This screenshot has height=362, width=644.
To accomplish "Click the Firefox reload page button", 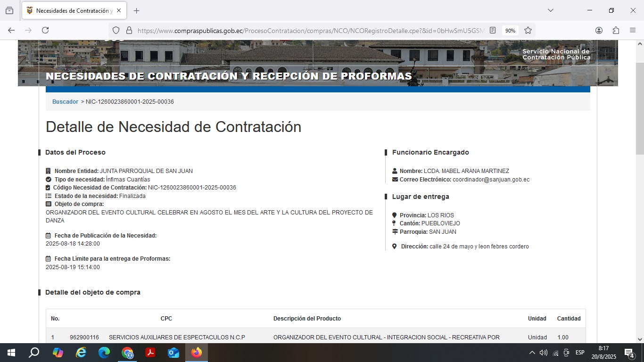I will pyautogui.click(x=45, y=30).
